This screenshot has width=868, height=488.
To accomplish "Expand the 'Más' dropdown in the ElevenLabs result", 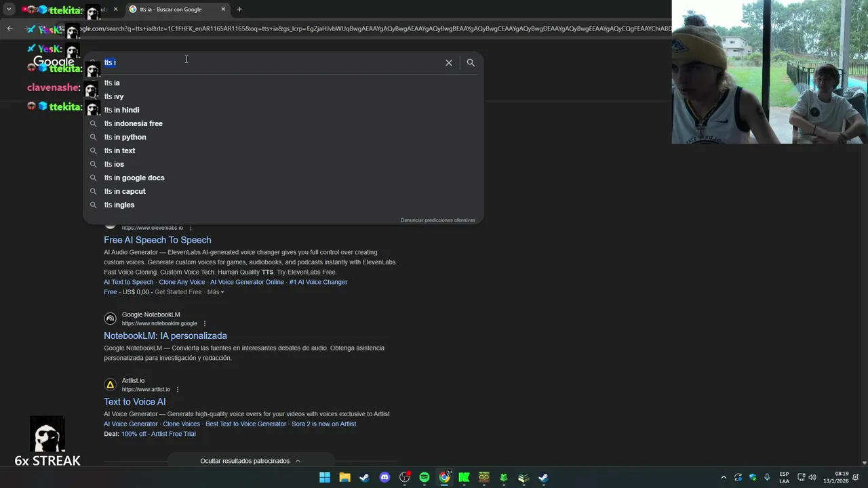I will (216, 292).
